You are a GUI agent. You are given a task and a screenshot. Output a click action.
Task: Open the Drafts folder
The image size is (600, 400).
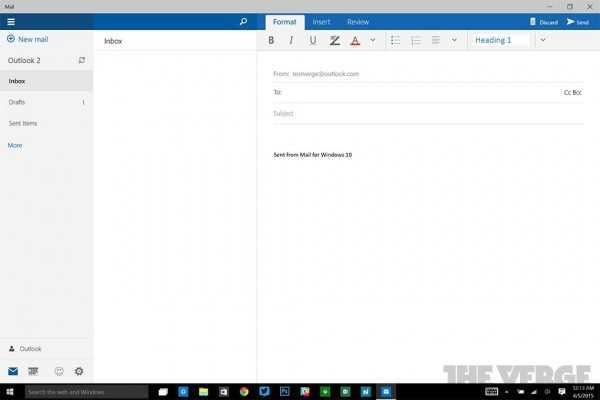(x=46, y=102)
